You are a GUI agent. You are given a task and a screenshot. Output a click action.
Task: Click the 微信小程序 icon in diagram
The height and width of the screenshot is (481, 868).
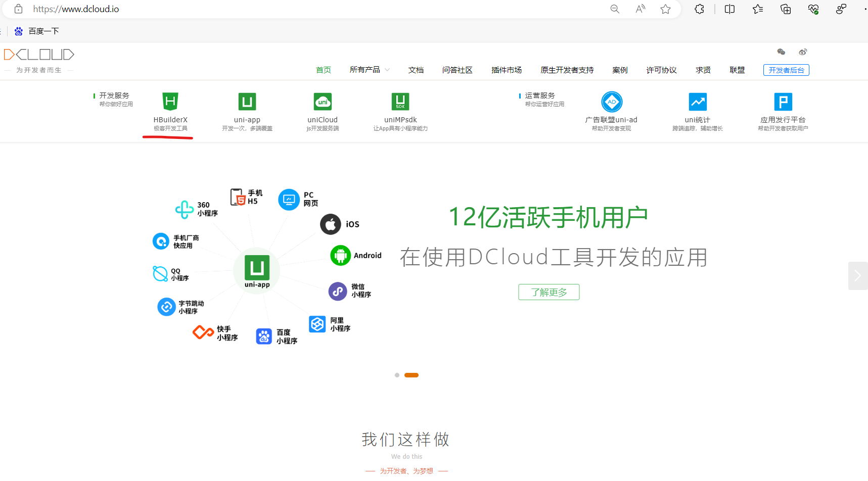(x=338, y=291)
